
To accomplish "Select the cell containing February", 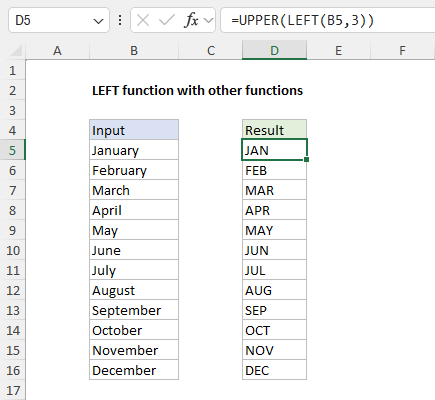I will pyautogui.click(x=134, y=170).
